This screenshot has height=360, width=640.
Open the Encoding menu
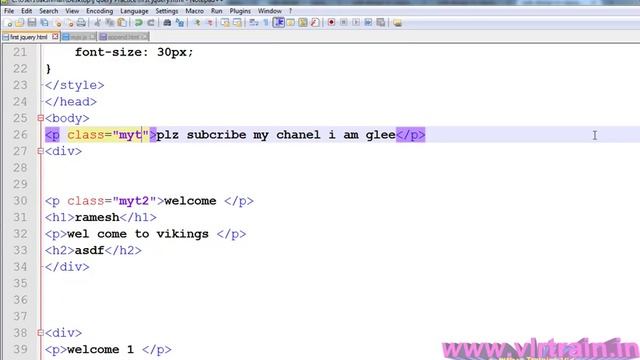100,11
